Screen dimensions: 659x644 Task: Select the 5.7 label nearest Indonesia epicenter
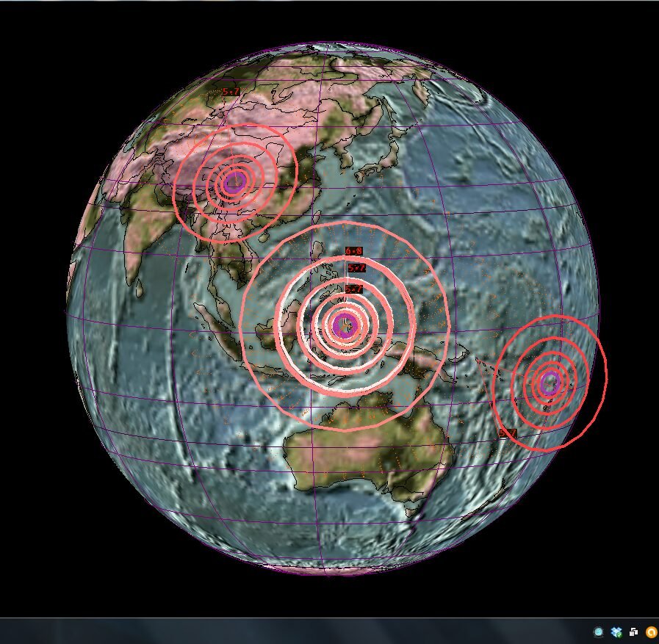pos(354,289)
